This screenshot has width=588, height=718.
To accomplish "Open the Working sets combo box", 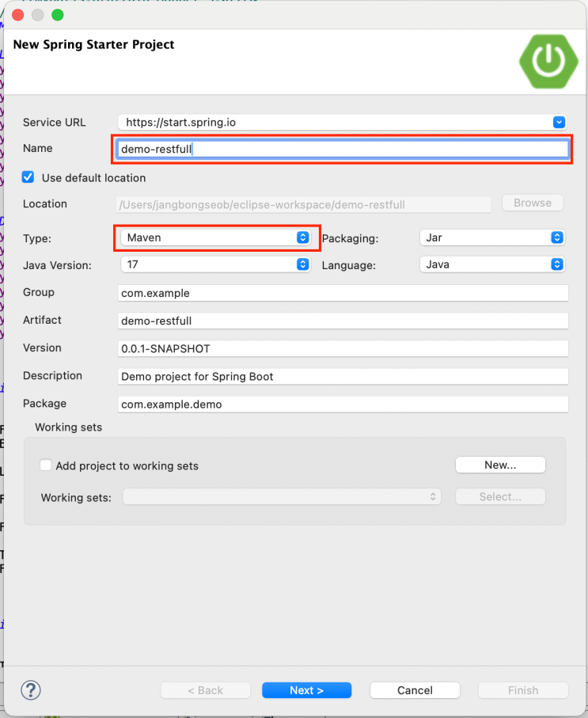I will [282, 497].
